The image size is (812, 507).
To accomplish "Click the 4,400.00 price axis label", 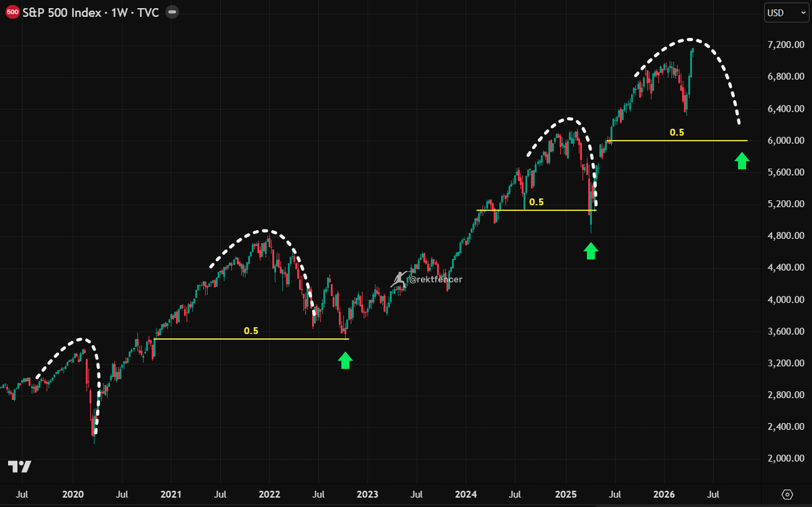I will [786, 268].
